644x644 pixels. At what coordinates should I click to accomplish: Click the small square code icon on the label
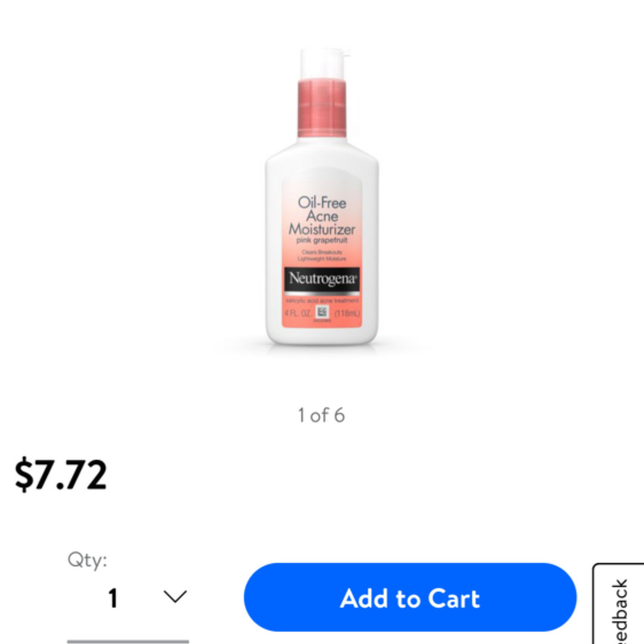pyautogui.click(x=322, y=312)
